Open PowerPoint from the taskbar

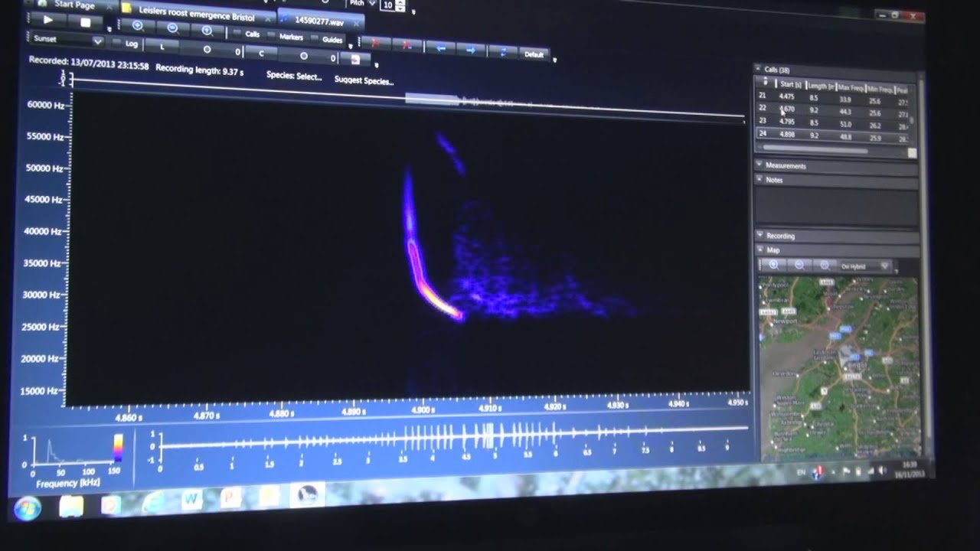coord(230,499)
